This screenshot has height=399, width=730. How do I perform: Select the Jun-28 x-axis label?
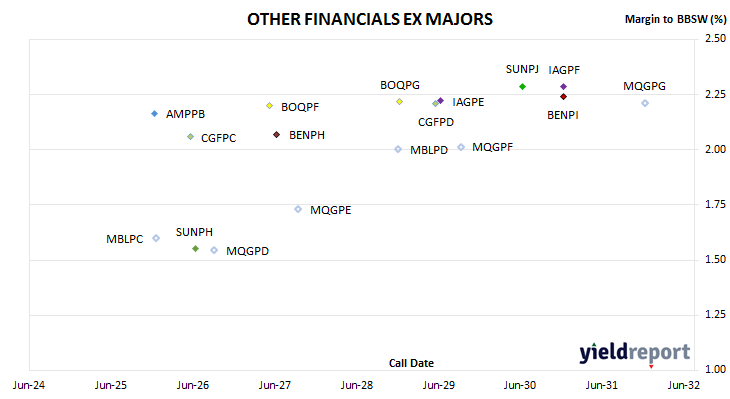click(x=357, y=385)
